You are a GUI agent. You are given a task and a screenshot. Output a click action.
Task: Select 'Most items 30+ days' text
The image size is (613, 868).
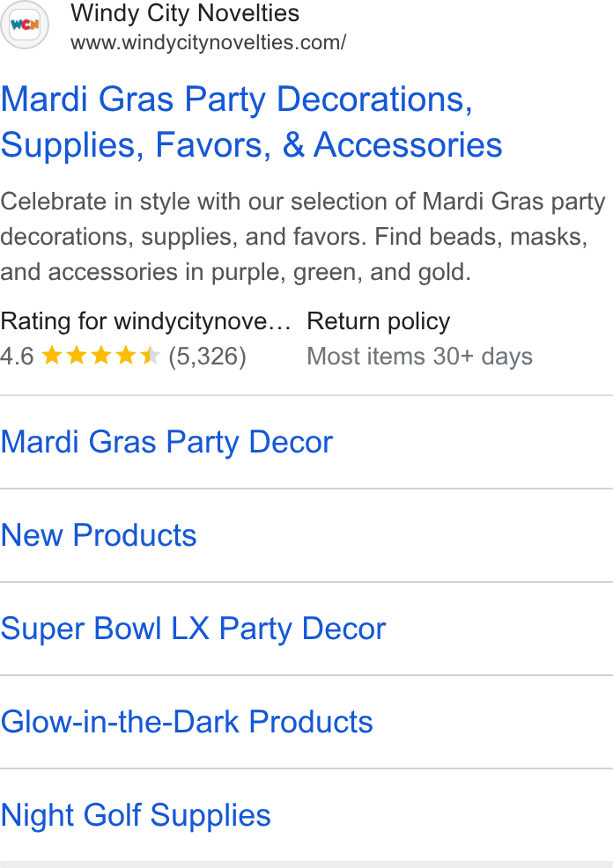[420, 356]
